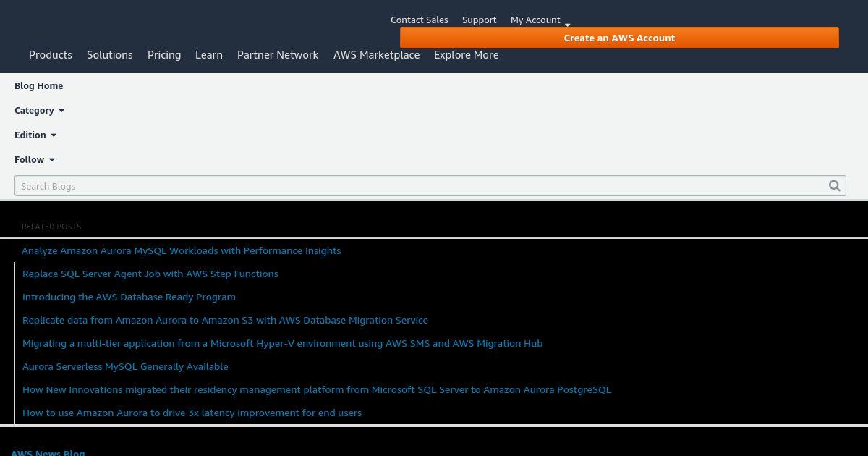Expand the Category menu
Viewport: 868px width, 456px height.
pyautogui.click(x=40, y=110)
